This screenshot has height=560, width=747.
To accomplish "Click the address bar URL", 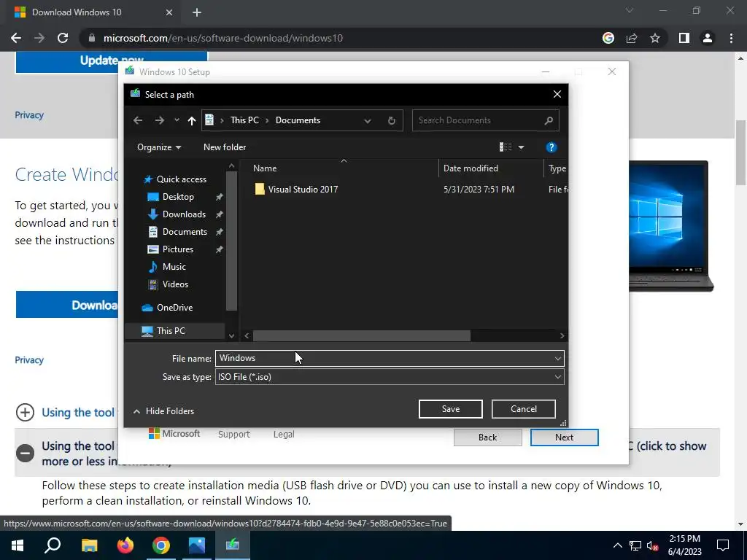I will (223, 38).
